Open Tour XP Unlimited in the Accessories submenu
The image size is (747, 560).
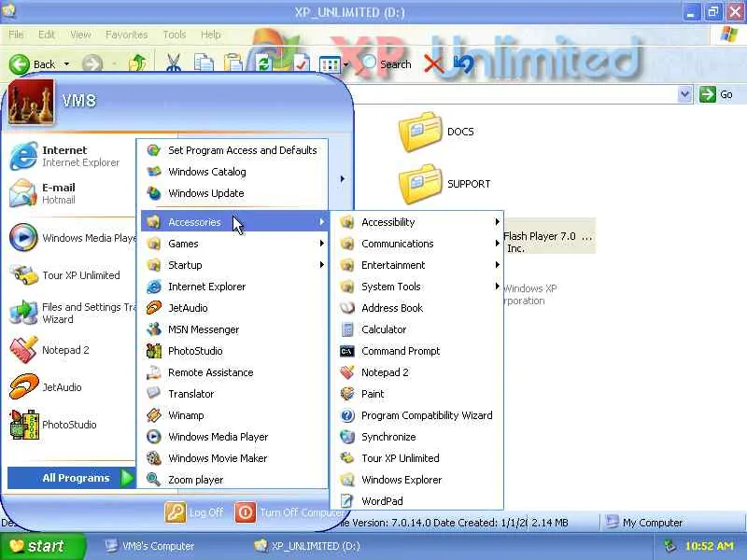[417, 457]
